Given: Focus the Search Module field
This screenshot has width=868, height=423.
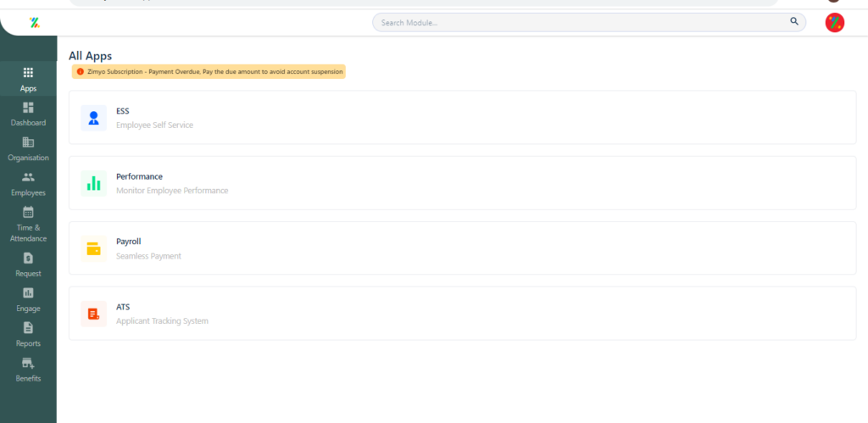Looking at the screenshot, I should 589,23.
